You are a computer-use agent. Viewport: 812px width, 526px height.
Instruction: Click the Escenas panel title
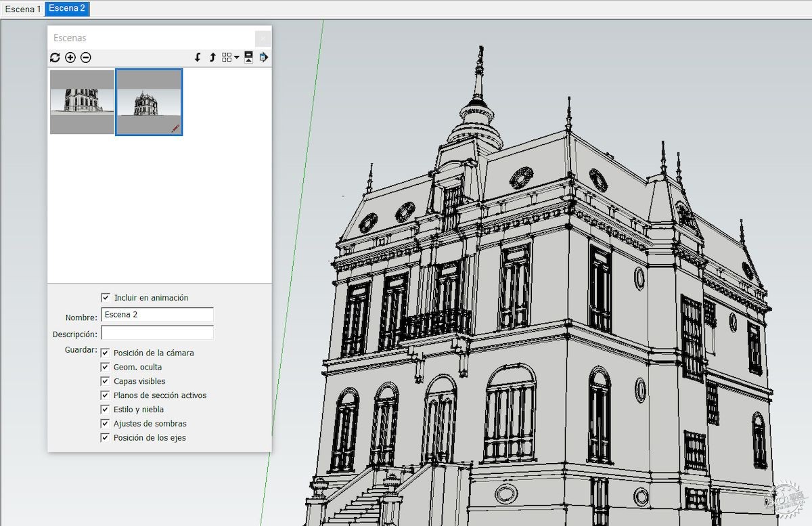click(70, 38)
